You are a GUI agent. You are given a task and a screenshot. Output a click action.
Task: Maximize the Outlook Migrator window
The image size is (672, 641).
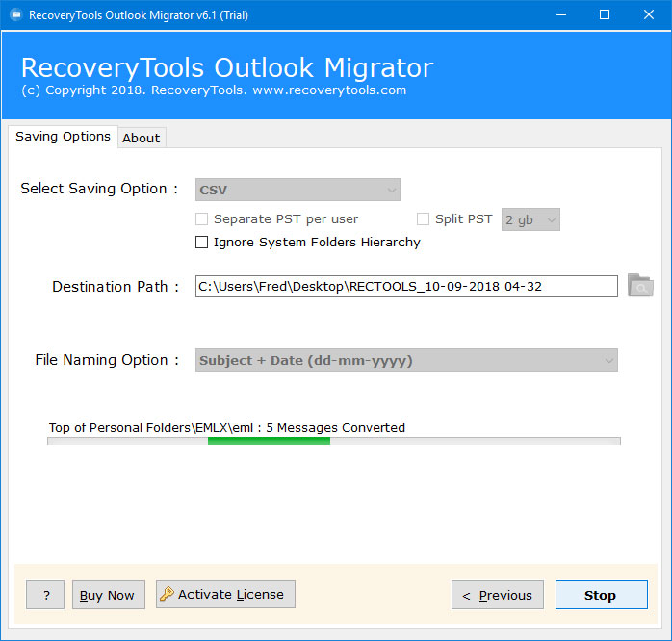(x=605, y=15)
